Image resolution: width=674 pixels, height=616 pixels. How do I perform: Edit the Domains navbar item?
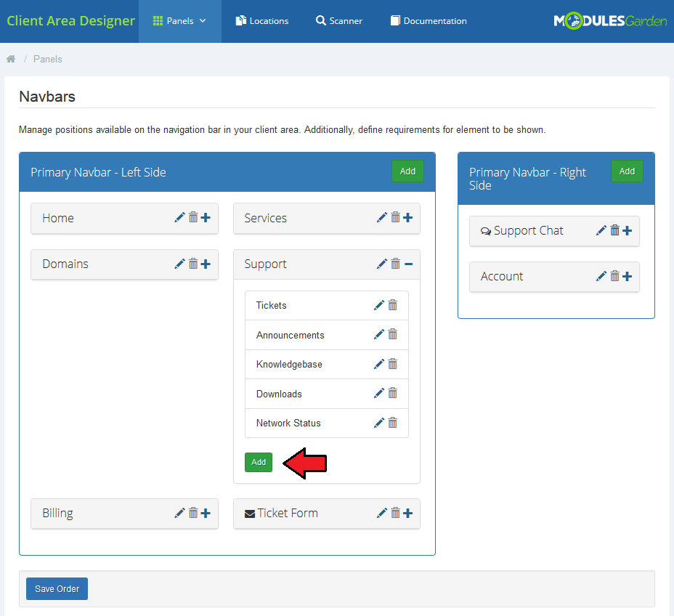point(179,264)
